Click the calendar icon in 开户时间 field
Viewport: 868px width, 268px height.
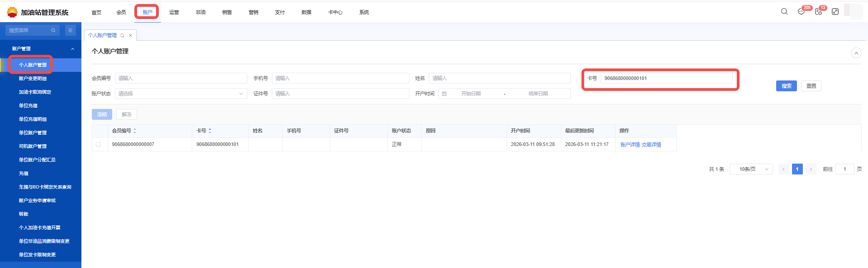pos(444,94)
